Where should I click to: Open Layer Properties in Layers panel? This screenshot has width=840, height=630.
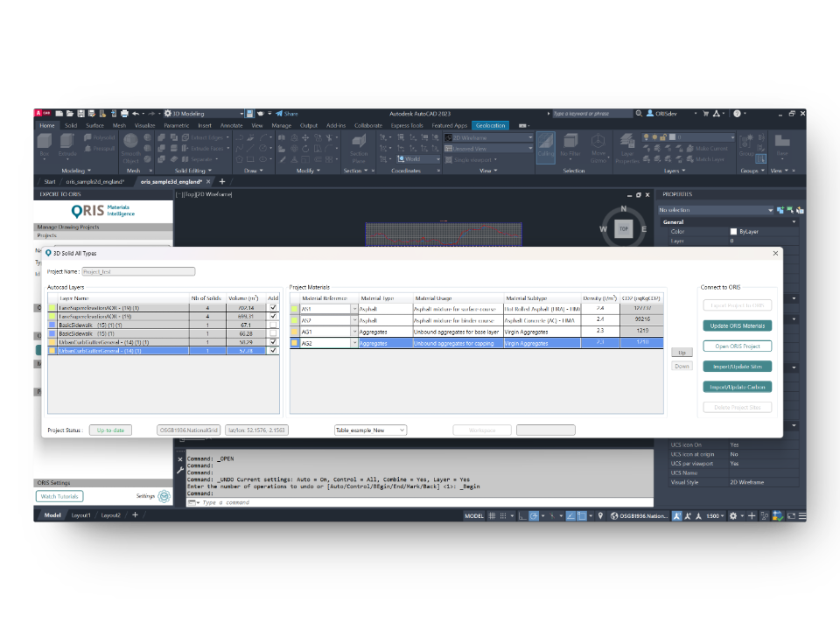[626, 145]
